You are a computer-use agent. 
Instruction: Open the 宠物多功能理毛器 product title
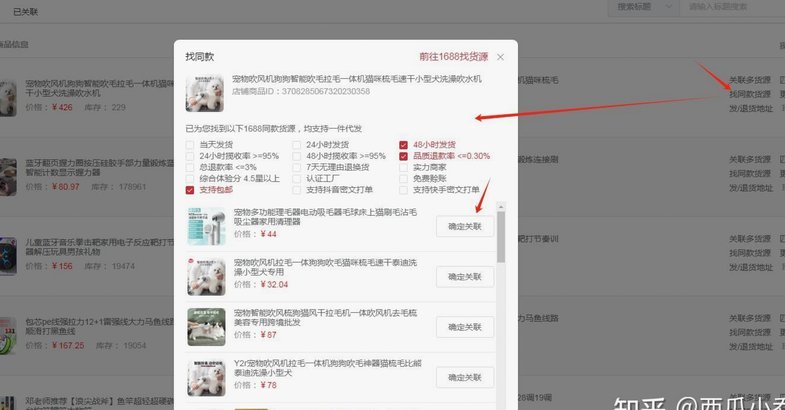coord(325,217)
